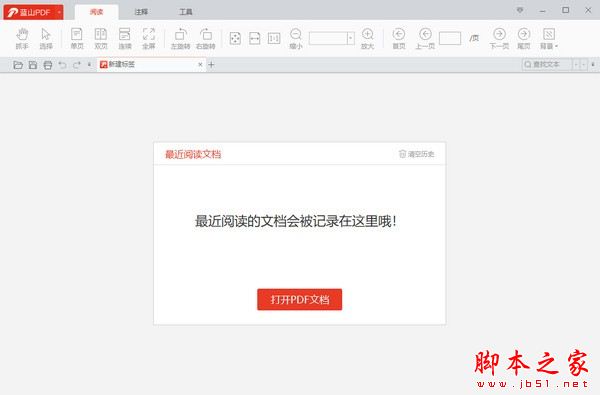Viewport: 600px width, 395px height.
Task: Rotate page left (左旋转)
Action: [180, 38]
